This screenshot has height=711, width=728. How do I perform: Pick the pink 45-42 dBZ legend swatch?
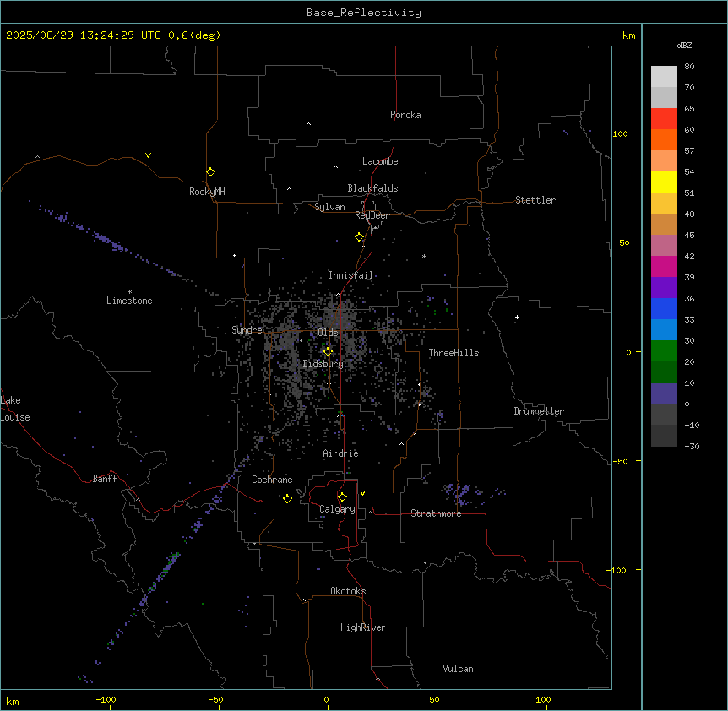pos(664,245)
